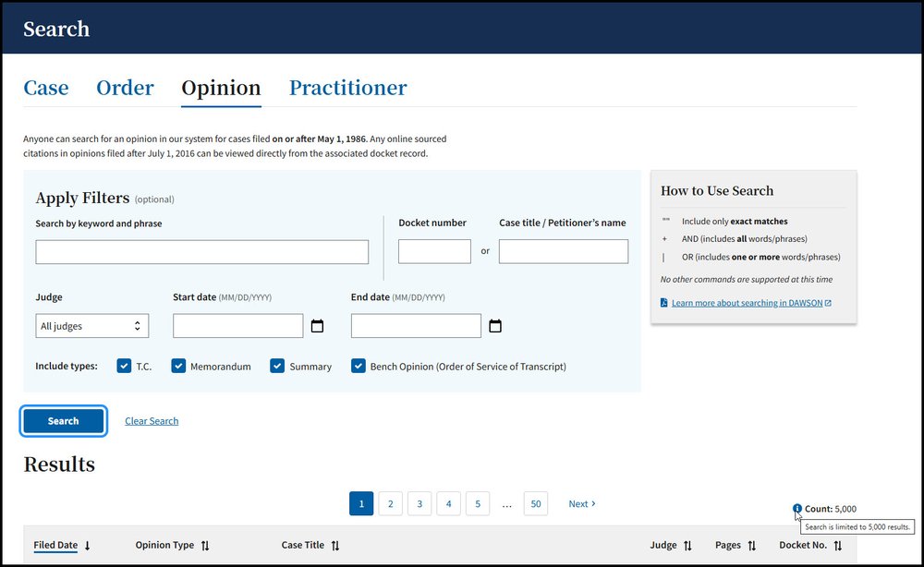This screenshot has width=924, height=567.
Task: Expand the All judges dropdown
Action: click(x=91, y=326)
